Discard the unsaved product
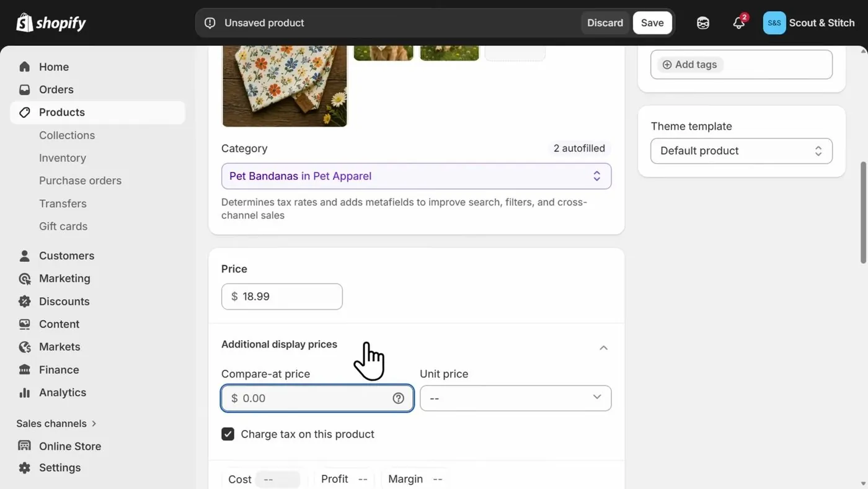The width and height of the screenshot is (868, 489). pyautogui.click(x=605, y=23)
